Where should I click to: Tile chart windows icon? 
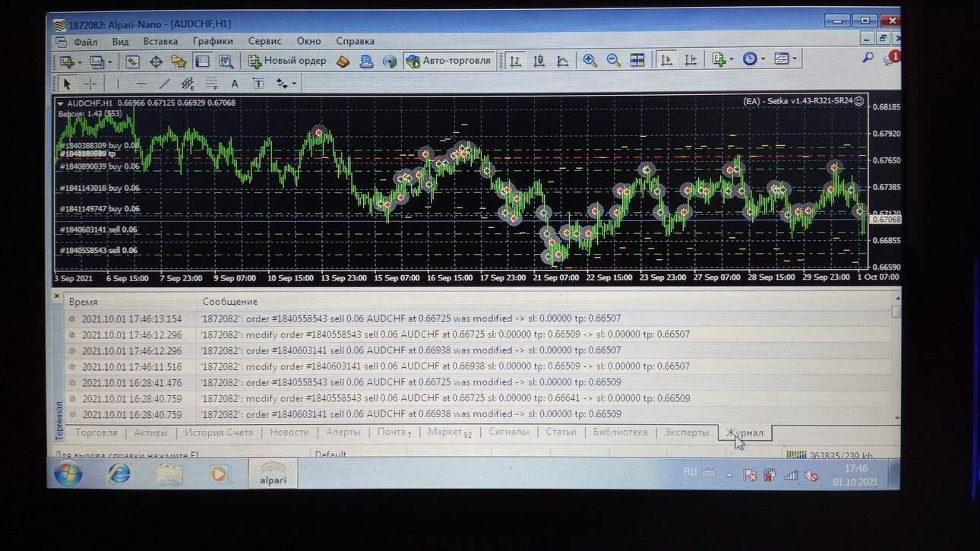pos(637,60)
